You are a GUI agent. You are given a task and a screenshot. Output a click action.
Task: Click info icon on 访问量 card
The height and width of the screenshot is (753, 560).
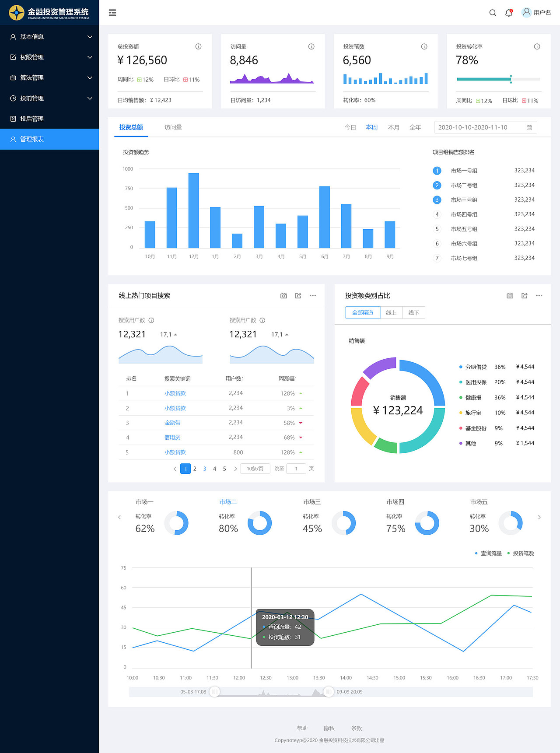(311, 46)
